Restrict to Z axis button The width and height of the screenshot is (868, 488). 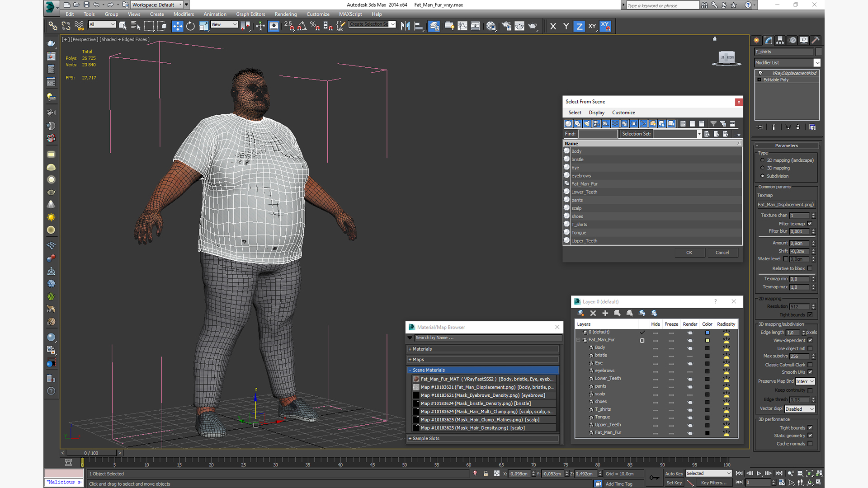click(x=579, y=26)
